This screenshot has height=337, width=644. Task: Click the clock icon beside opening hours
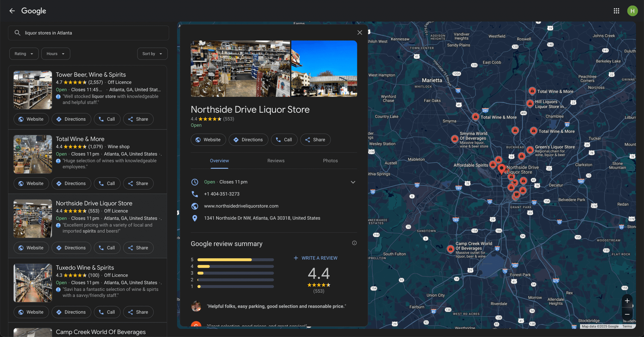[x=195, y=182]
